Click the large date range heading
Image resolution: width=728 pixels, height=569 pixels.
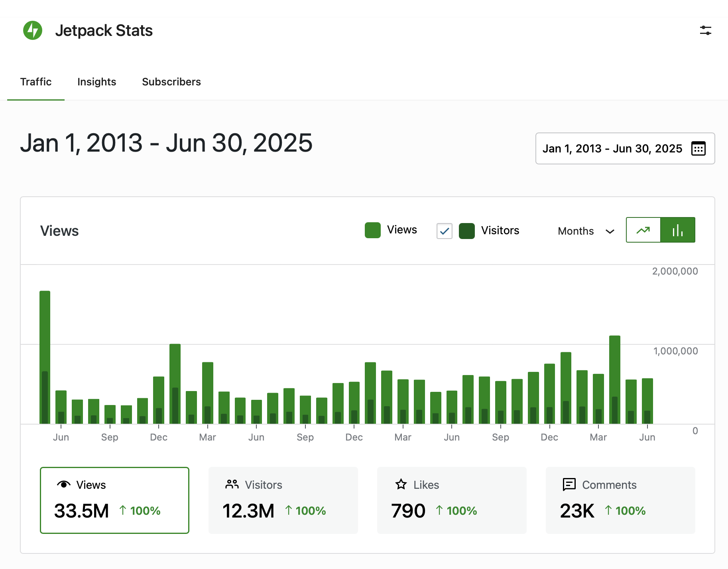(166, 143)
